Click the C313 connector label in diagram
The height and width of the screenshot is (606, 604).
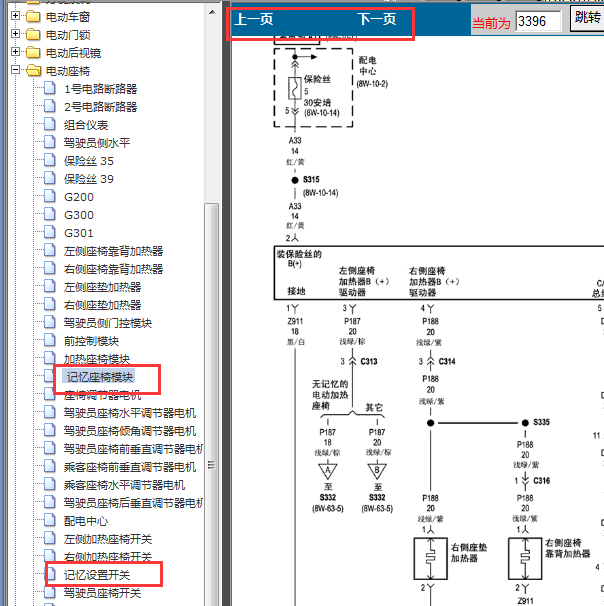[369, 361]
